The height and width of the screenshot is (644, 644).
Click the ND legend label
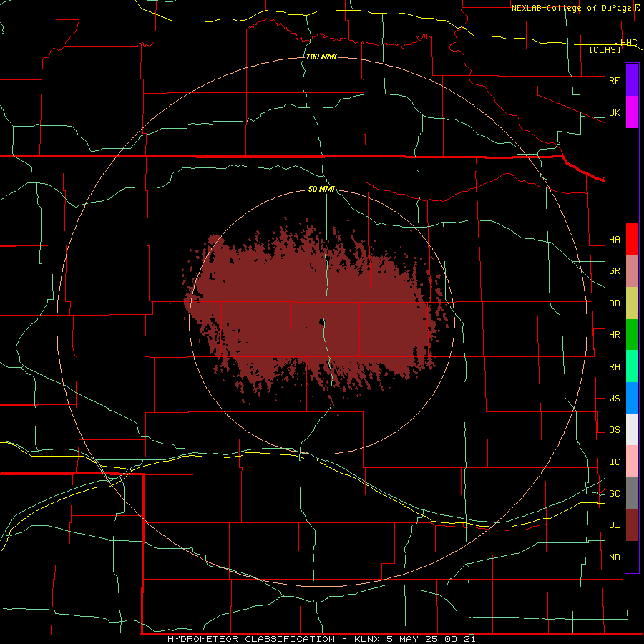[614, 557]
